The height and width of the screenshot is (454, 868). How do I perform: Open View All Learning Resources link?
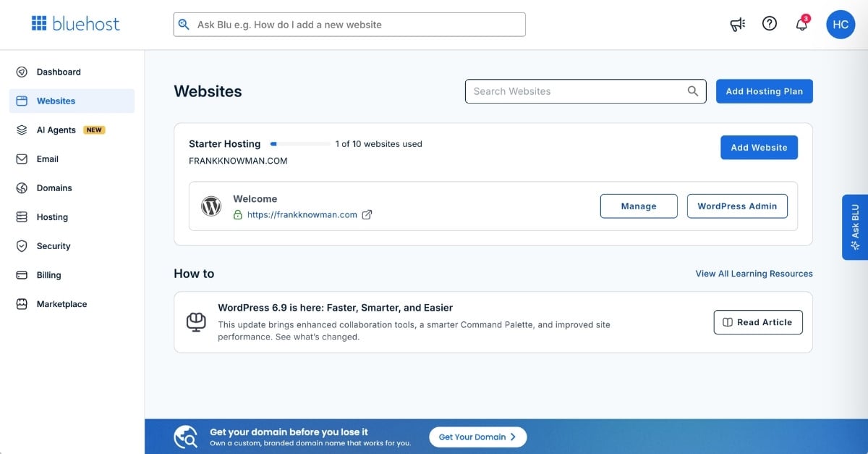(754, 274)
